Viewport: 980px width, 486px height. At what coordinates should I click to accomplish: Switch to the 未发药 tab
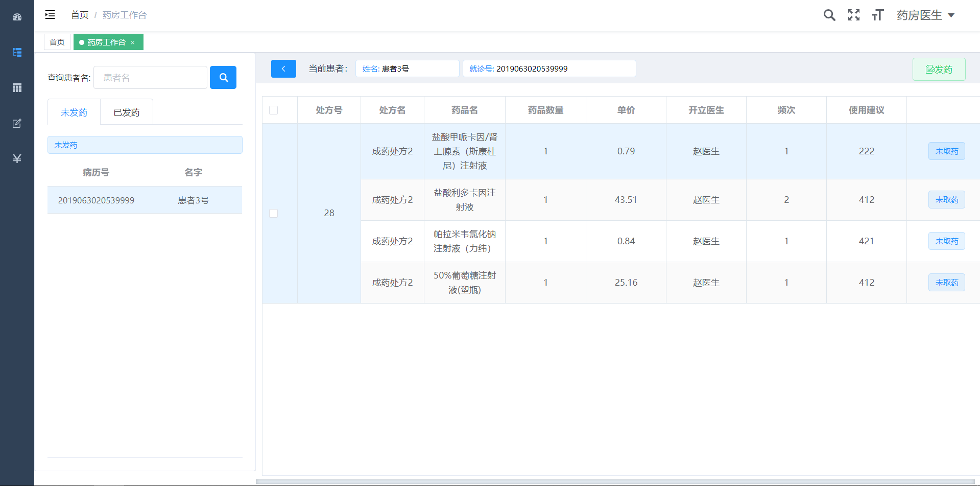pos(74,112)
